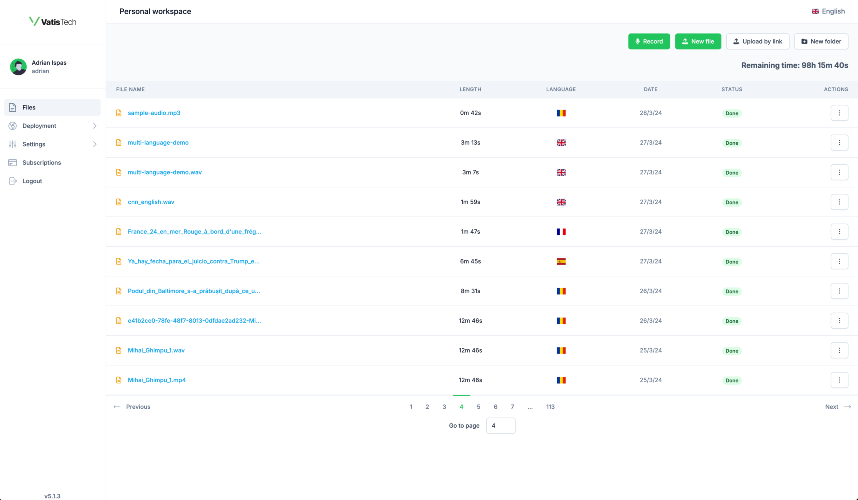Click the New folder button

pyautogui.click(x=821, y=42)
